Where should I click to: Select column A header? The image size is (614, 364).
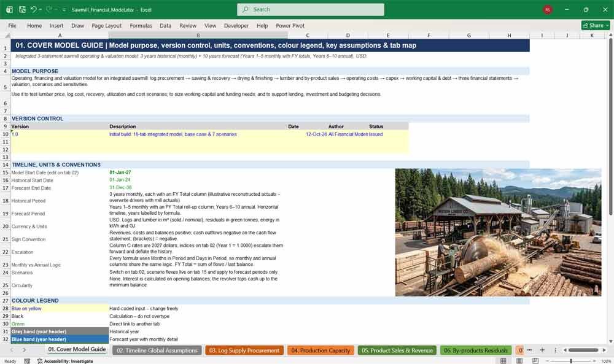pos(60,35)
